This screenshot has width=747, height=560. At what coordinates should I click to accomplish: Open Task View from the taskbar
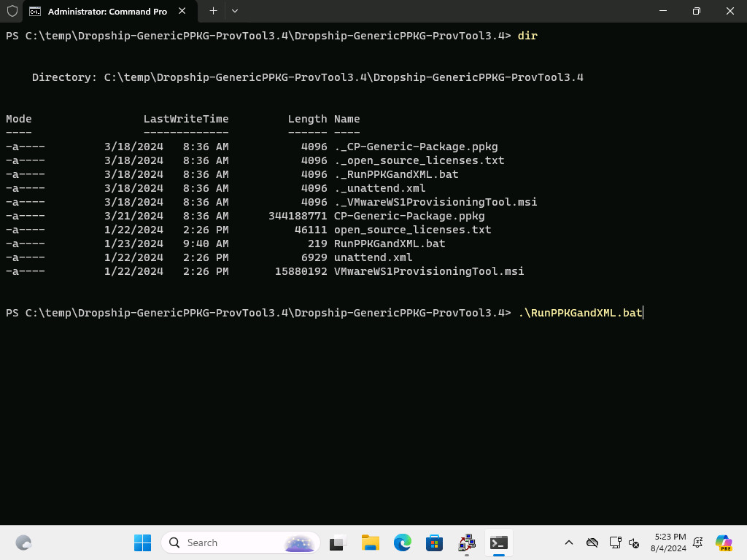pyautogui.click(x=336, y=542)
